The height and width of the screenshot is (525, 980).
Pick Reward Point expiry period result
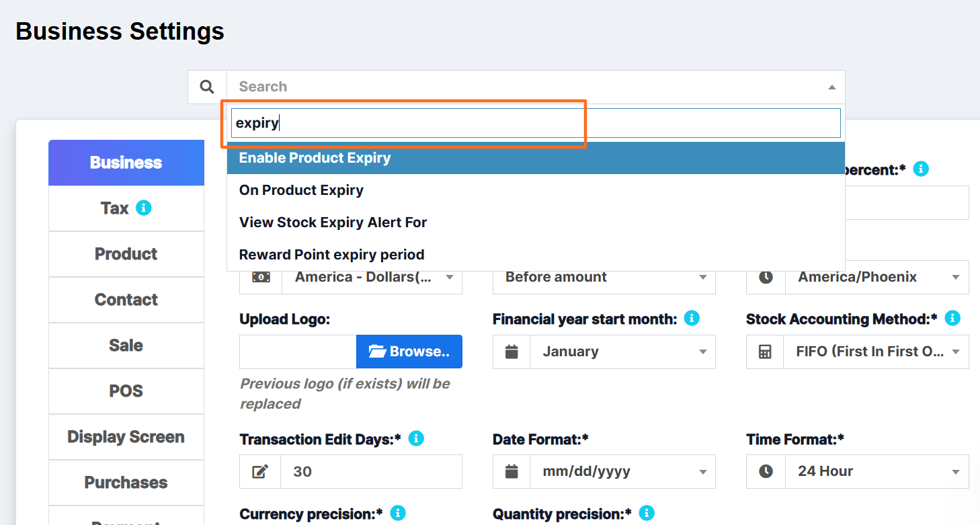tap(331, 255)
